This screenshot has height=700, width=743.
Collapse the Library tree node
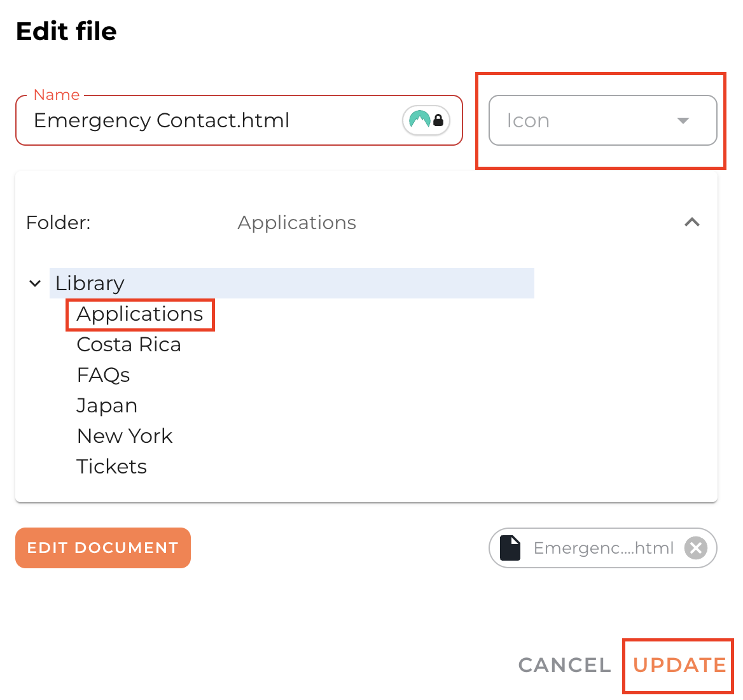click(x=35, y=283)
